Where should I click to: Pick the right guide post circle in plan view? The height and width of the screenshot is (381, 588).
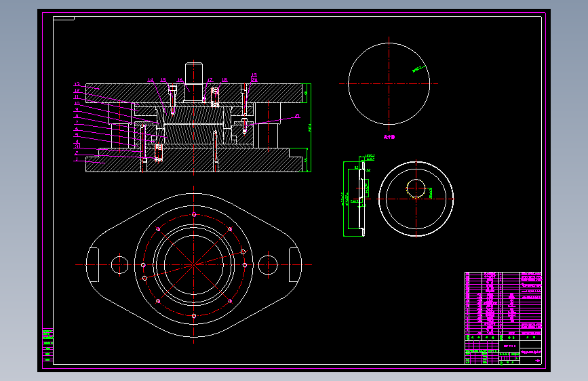pyautogui.click(x=268, y=265)
